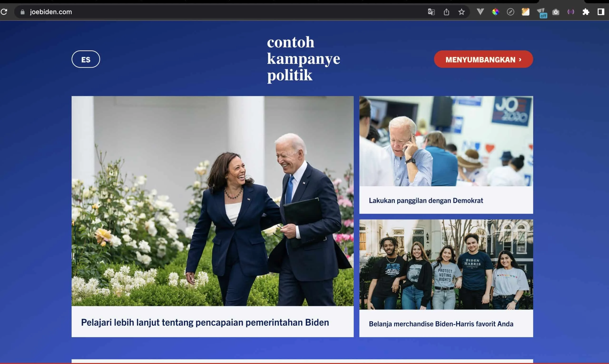Open the phone call photo thumbnail
The width and height of the screenshot is (609, 364).
click(x=446, y=141)
